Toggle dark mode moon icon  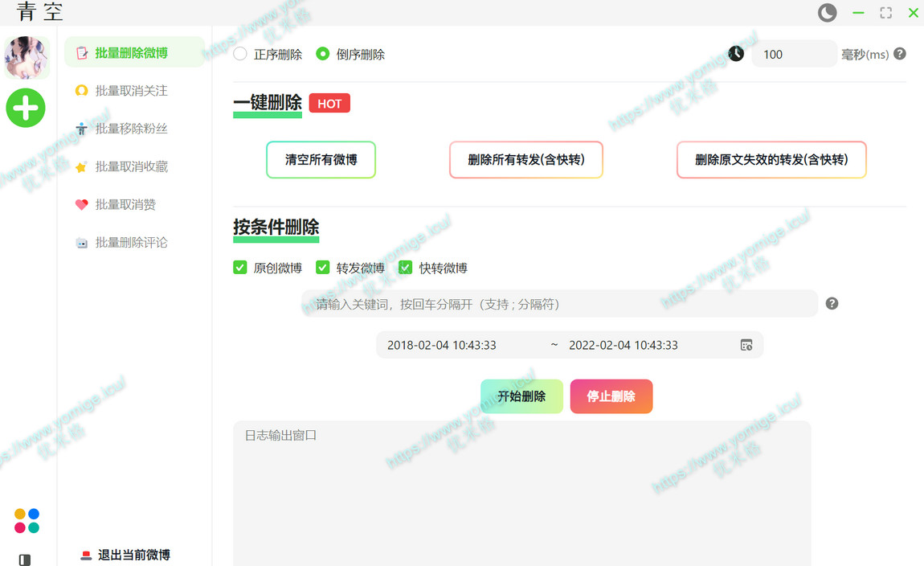[x=827, y=13]
